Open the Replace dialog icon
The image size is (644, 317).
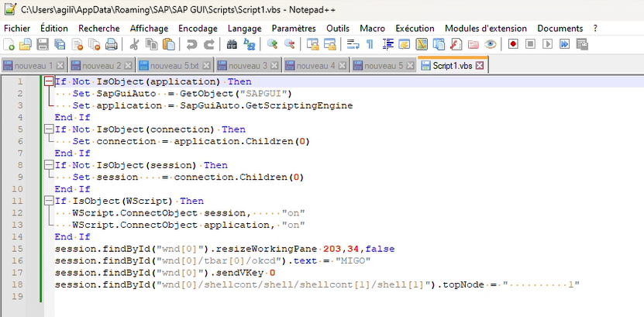click(249, 44)
